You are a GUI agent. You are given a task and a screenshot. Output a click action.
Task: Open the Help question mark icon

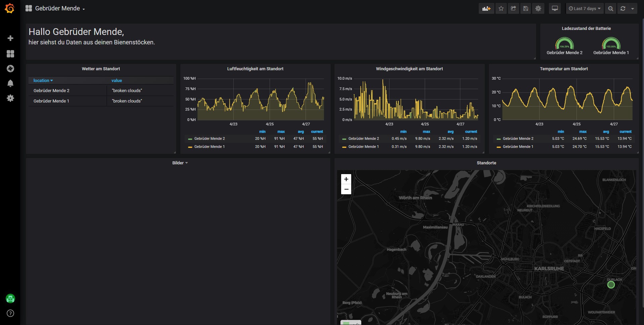pos(10,313)
